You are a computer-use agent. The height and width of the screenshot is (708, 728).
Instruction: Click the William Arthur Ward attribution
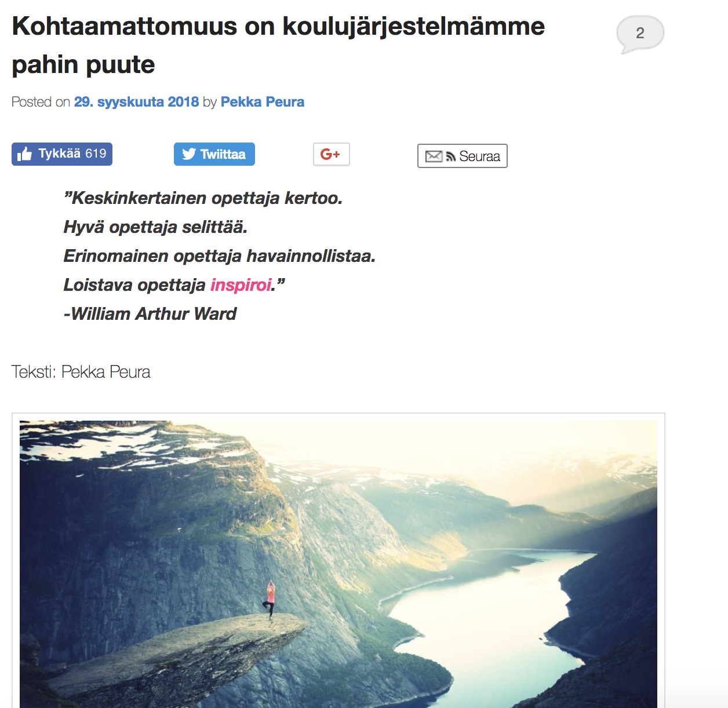click(150, 314)
